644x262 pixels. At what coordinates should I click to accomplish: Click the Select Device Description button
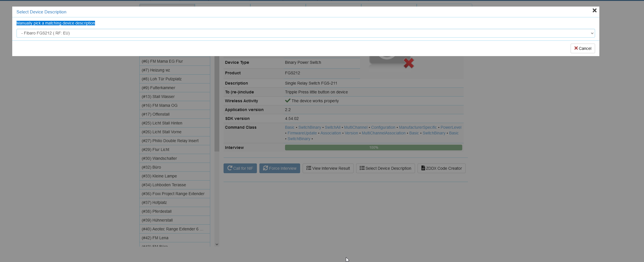pos(385,168)
